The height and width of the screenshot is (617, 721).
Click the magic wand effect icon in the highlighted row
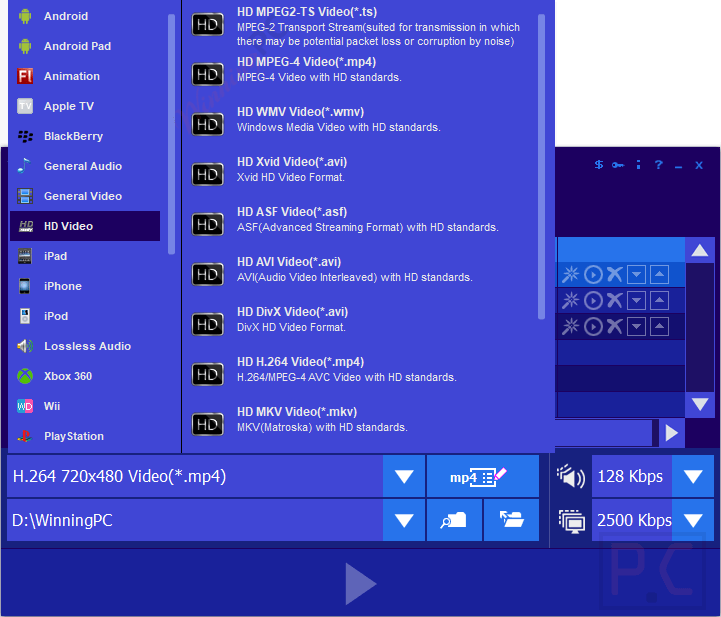[571, 274]
